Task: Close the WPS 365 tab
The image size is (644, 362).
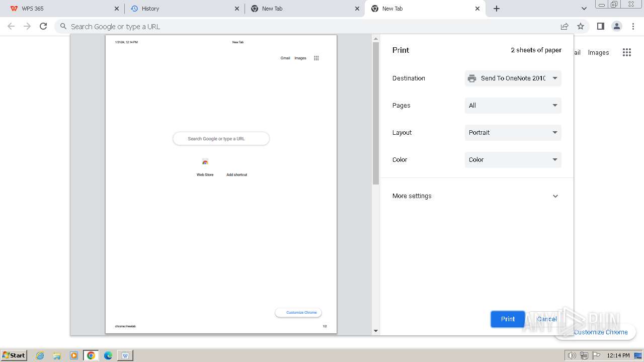Action: click(x=117, y=9)
